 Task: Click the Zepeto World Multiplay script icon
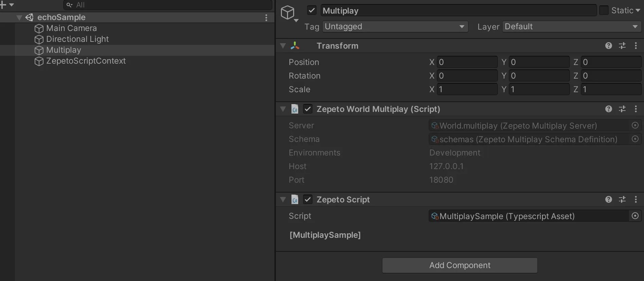click(295, 109)
